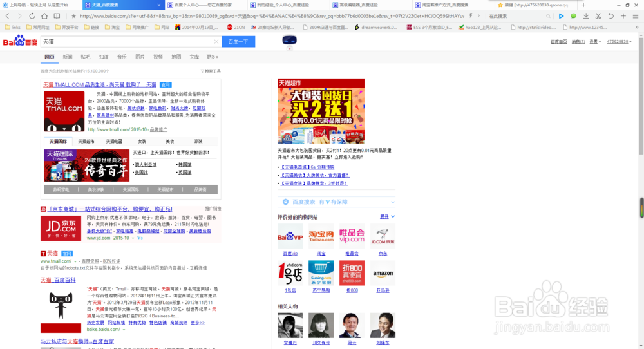Close the 天猫_百度搜索 browser tab
Viewport: 644px width, 349px height.
[x=159, y=5]
